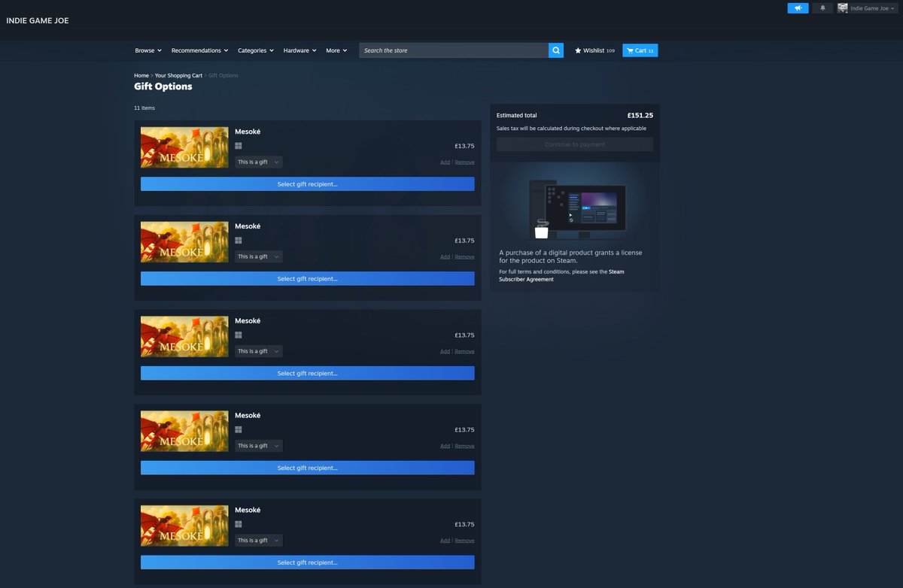Expand the fifth item's This is a gift dropdown
903x588 pixels.
[x=259, y=540]
